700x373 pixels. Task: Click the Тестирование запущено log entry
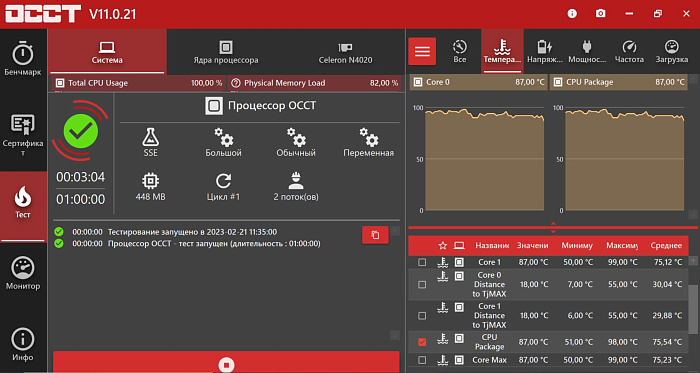click(x=192, y=232)
